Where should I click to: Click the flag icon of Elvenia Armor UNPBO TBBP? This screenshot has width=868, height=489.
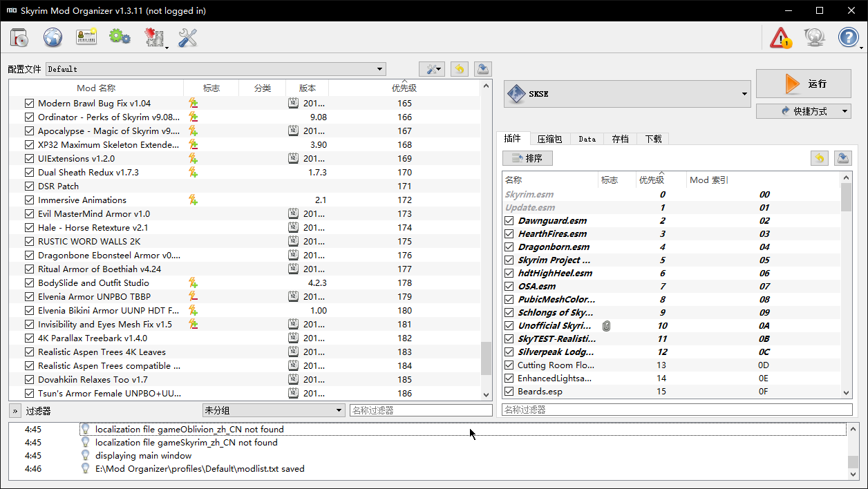pos(194,296)
